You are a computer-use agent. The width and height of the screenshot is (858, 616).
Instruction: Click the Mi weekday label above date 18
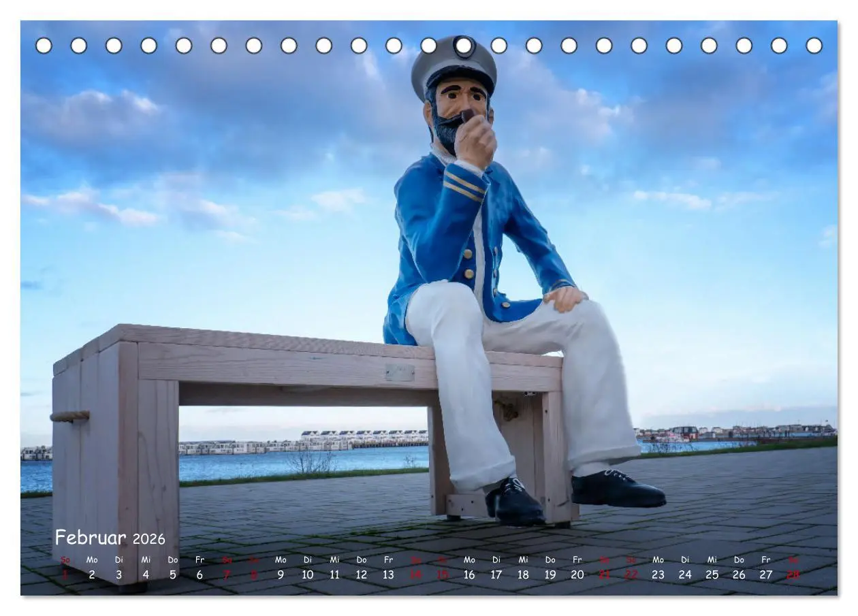click(x=523, y=560)
